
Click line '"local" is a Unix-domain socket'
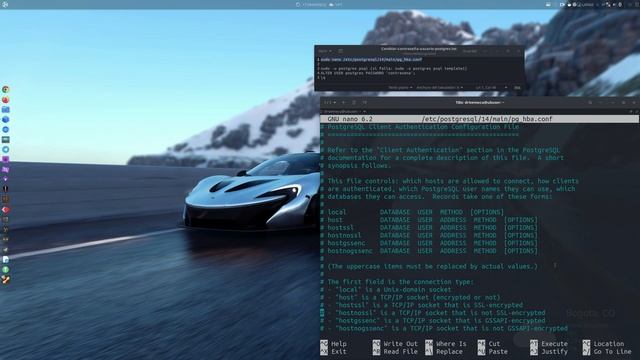click(x=386, y=290)
